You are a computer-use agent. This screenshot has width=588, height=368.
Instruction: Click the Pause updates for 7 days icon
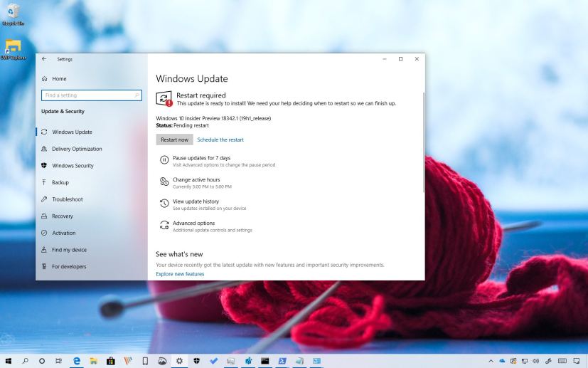[x=164, y=160]
